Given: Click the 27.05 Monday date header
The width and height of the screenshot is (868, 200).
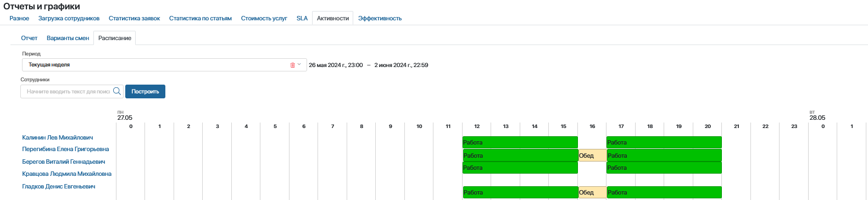Looking at the screenshot, I should [125, 115].
